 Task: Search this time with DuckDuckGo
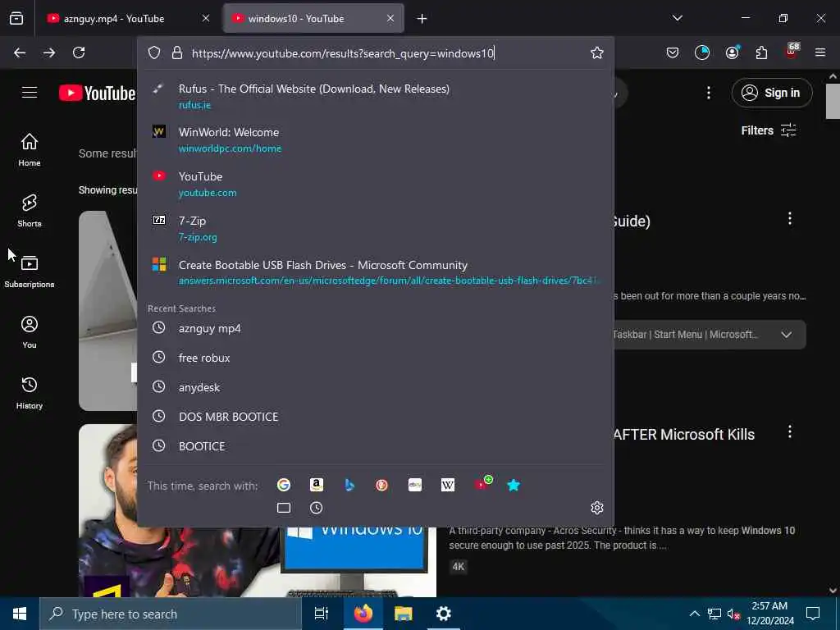pos(382,486)
